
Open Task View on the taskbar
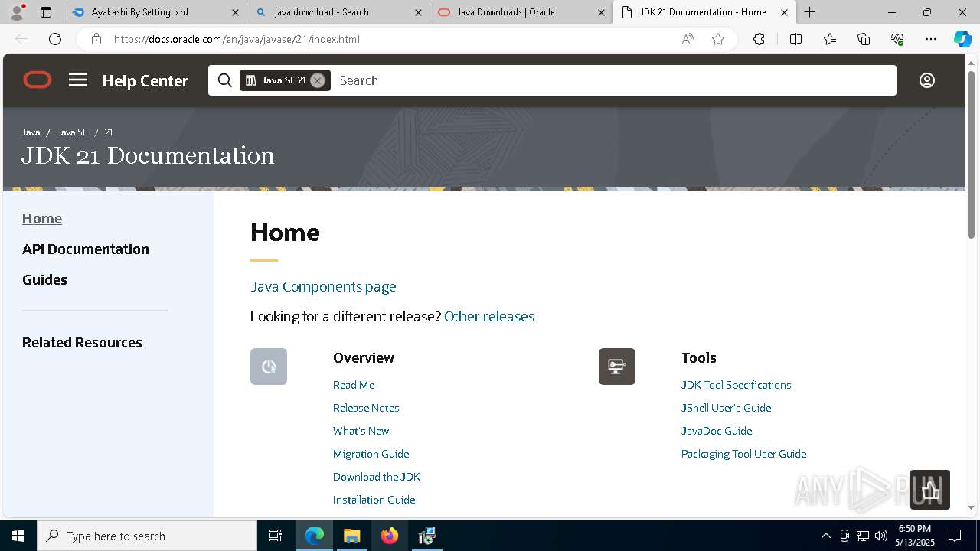click(x=276, y=536)
